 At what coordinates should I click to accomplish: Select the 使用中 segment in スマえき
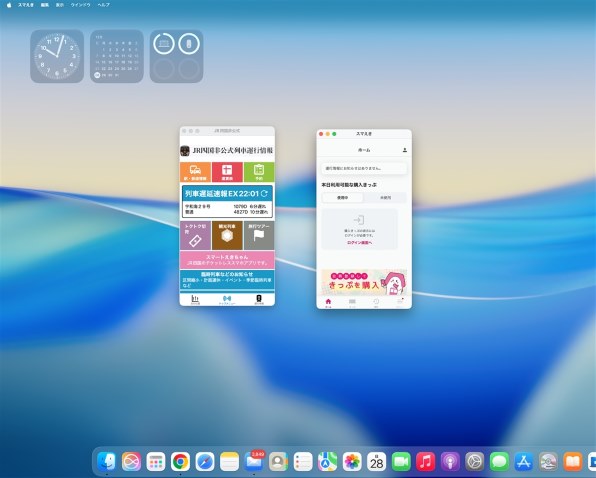(342, 198)
